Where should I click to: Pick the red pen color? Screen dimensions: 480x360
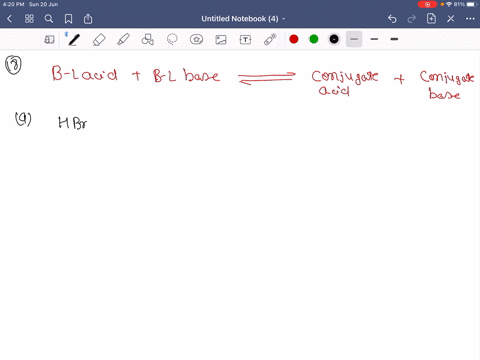[x=294, y=39]
